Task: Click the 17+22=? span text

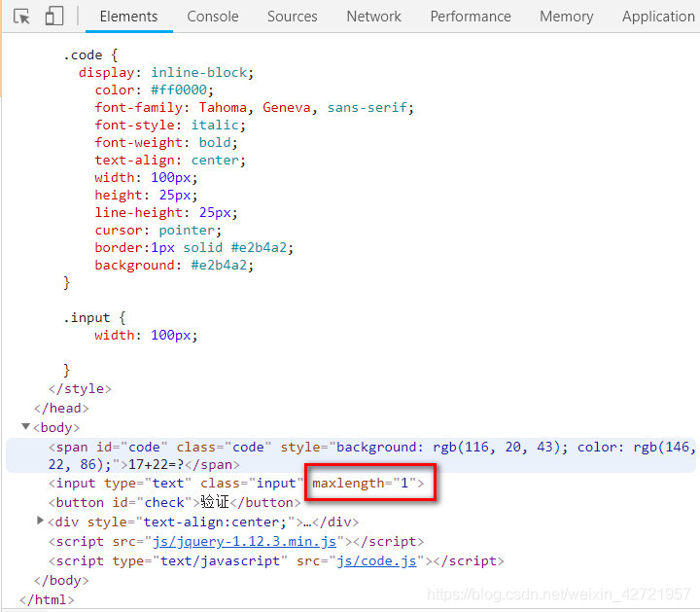Action: (x=157, y=464)
